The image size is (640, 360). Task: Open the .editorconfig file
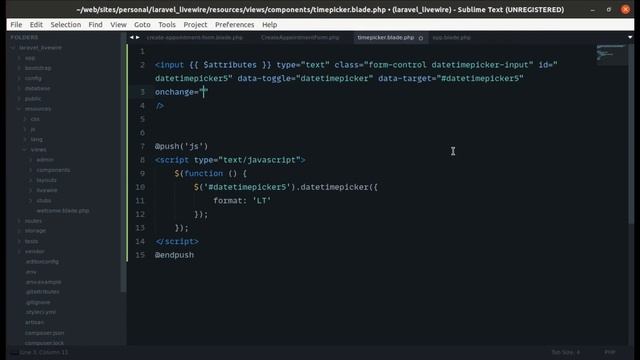[x=42, y=262]
